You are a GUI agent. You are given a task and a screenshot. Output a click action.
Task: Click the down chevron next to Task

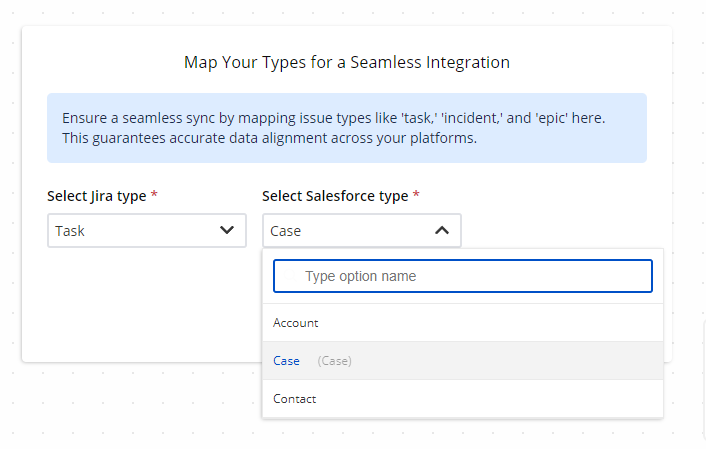point(227,230)
